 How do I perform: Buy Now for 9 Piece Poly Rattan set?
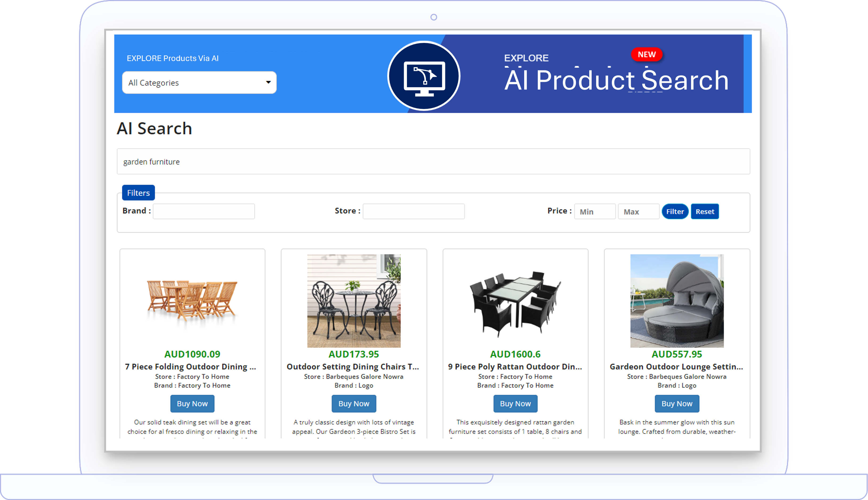coord(515,404)
